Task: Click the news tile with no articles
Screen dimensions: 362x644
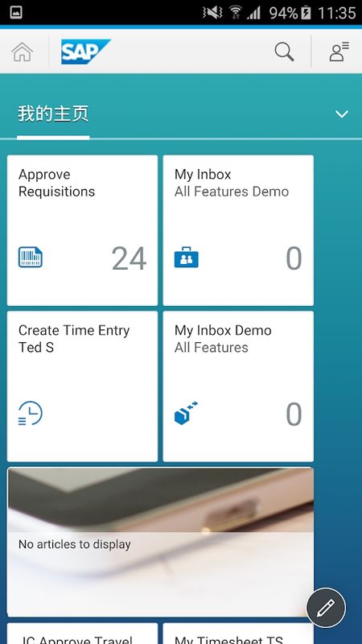Action: pyautogui.click(x=160, y=542)
